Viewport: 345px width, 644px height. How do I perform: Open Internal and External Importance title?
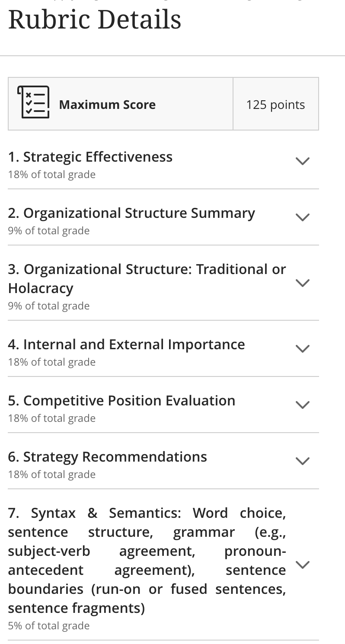click(x=127, y=344)
